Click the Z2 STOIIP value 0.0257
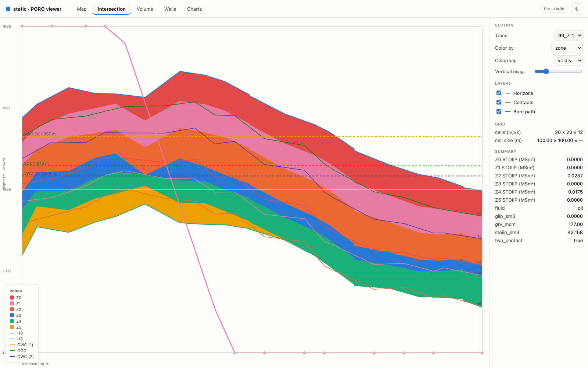588x368 pixels. pyautogui.click(x=575, y=176)
